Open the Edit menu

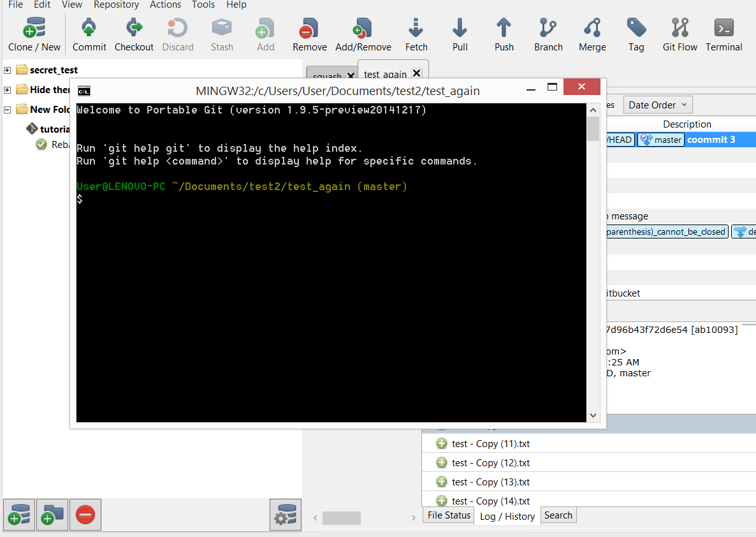[x=42, y=4]
